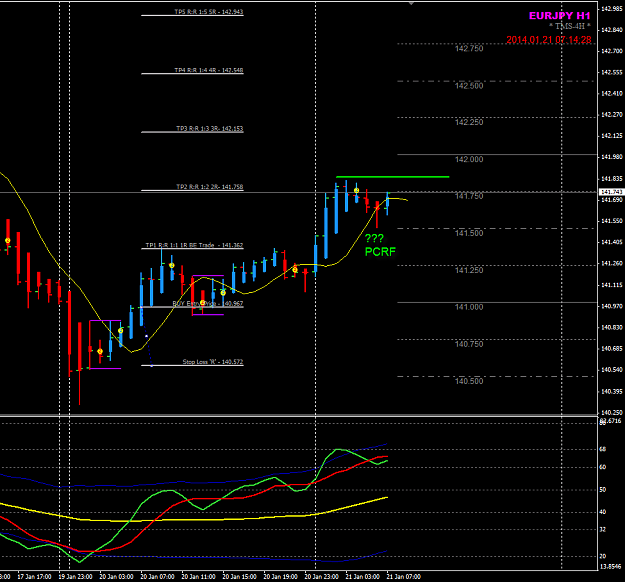Image resolution: width=625 pixels, height=582 pixels.
Task: Click 142.985 on the price axis
Action: (x=612, y=8)
